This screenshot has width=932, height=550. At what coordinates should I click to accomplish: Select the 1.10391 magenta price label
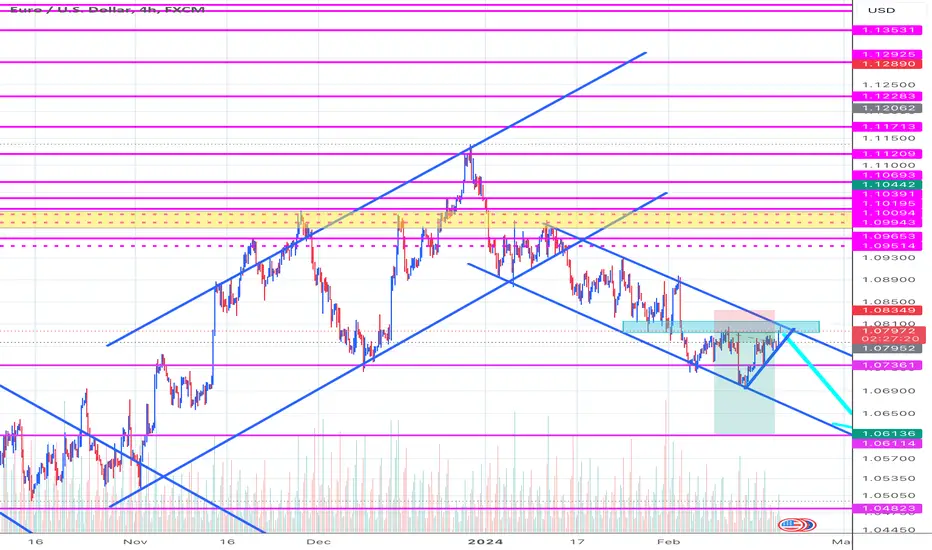tap(887, 194)
